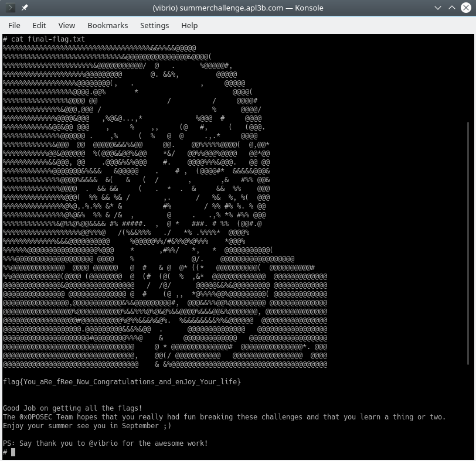This screenshot has width=476, height=461.
Task: Click the flag{You_aRe_fRee_Now...} text line
Action: pyautogui.click(x=122, y=382)
